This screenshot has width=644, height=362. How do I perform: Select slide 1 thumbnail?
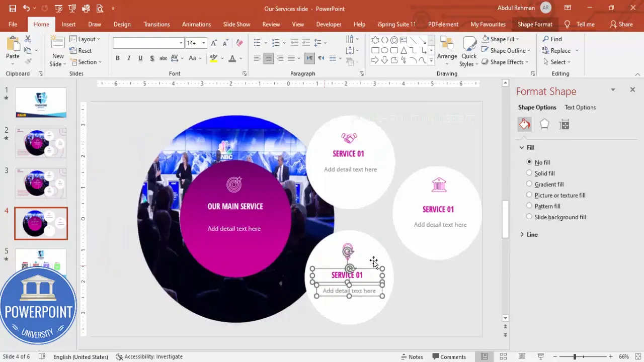click(41, 102)
